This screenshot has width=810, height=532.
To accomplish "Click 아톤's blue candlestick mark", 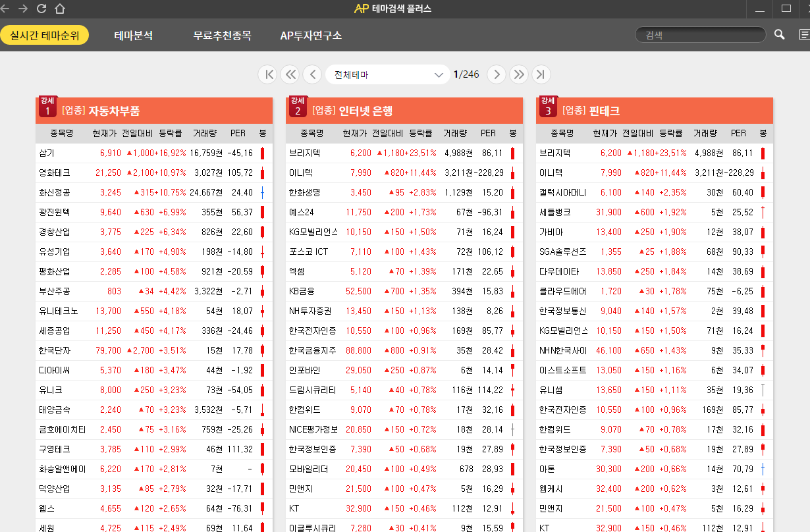I will point(763,469).
